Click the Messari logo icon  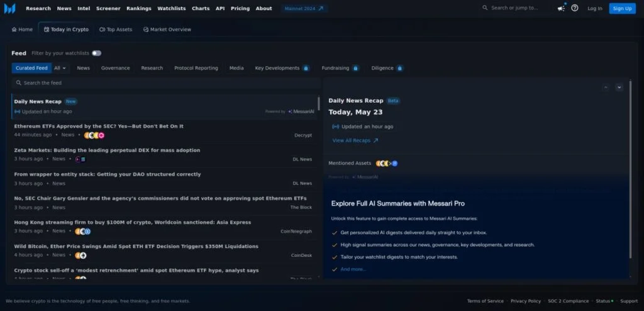pyautogui.click(x=9, y=8)
